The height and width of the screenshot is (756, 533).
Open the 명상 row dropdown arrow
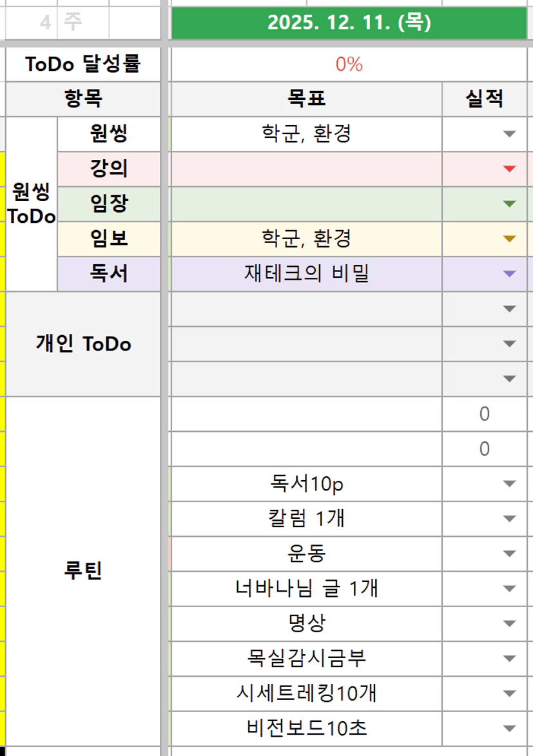[x=509, y=623]
